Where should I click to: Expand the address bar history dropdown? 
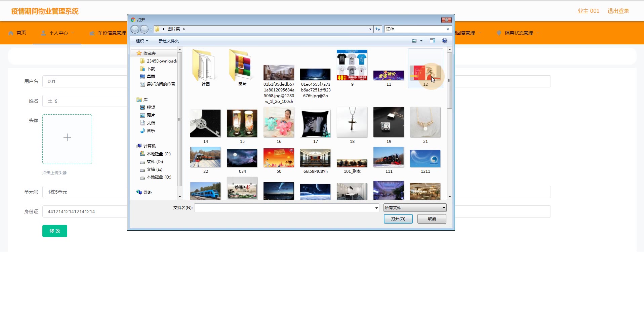(370, 29)
